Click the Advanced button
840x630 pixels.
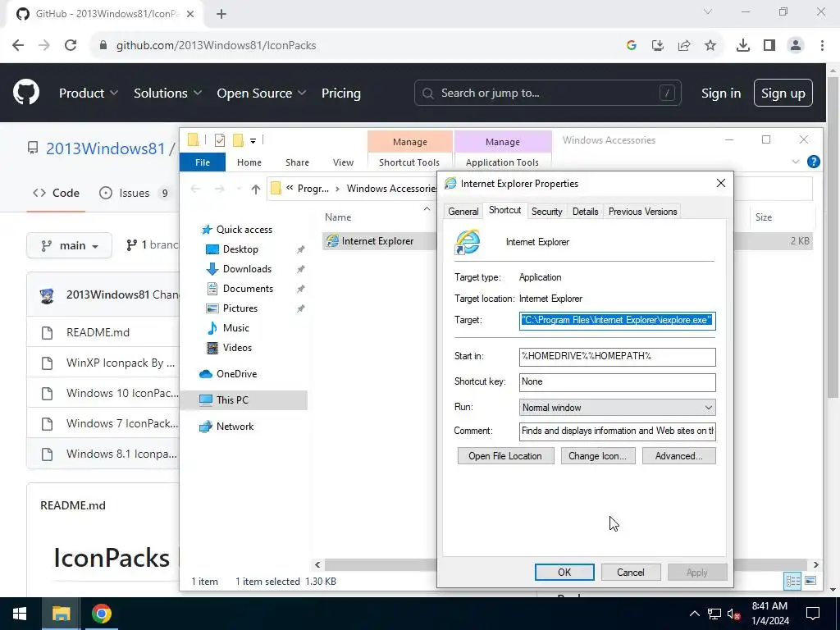pyautogui.click(x=678, y=456)
